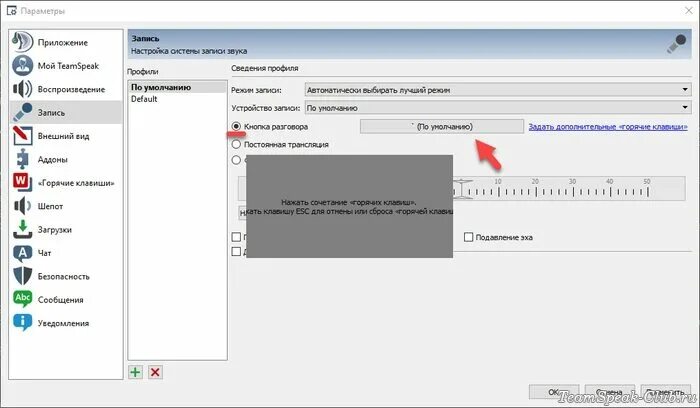Open the Безопасность shield icon
This screenshot has width=700, height=408.
[22, 276]
